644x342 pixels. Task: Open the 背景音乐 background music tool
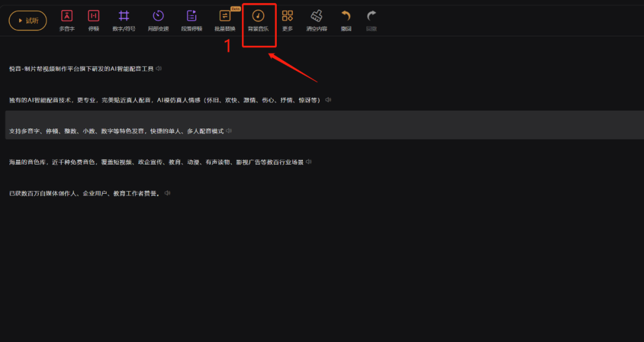(258, 21)
